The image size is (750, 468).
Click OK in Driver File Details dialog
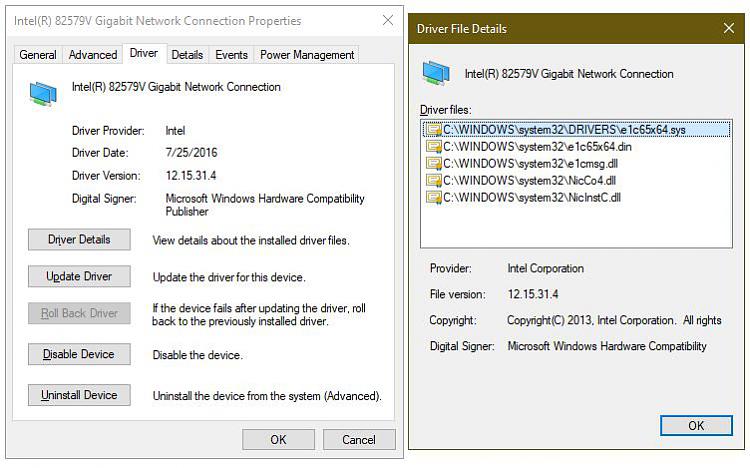click(696, 425)
